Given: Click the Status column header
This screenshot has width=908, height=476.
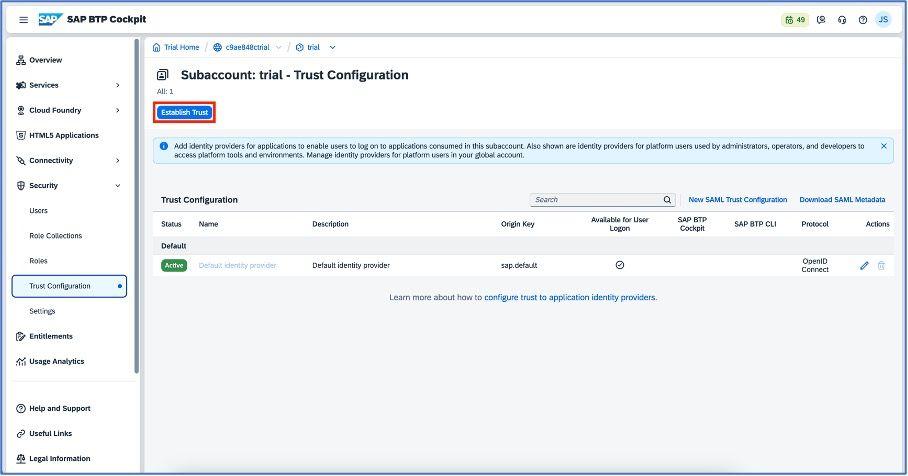Looking at the screenshot, I should pyautogui.click(x=171, y=224).
